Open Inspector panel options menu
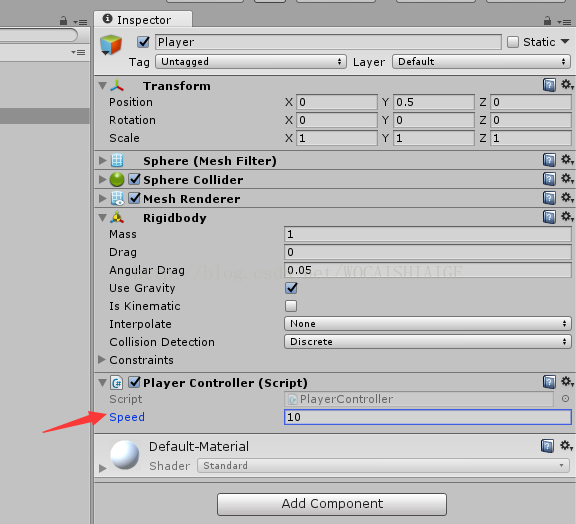 (564, 22)
